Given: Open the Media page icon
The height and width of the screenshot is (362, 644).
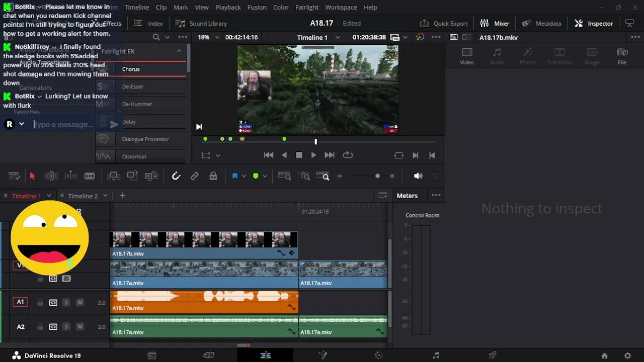Looking at the screenshot, I should click(152, 355).
